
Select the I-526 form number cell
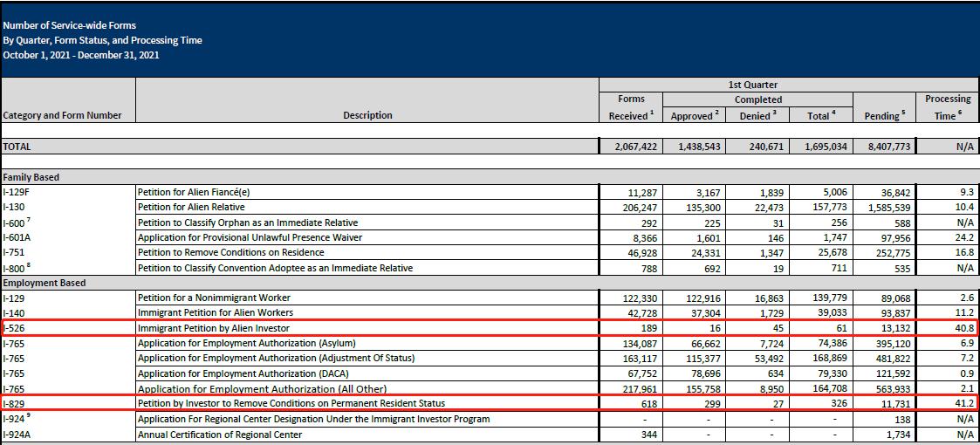point(15,328)
